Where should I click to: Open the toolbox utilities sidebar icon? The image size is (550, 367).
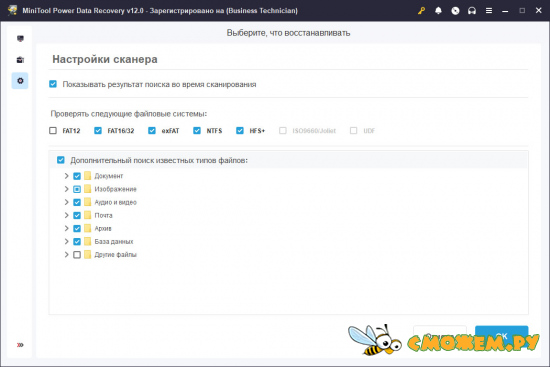20,60
